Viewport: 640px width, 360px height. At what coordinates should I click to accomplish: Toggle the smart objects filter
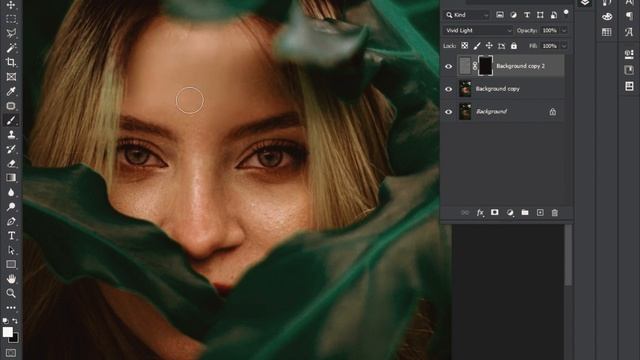(554, 15)
